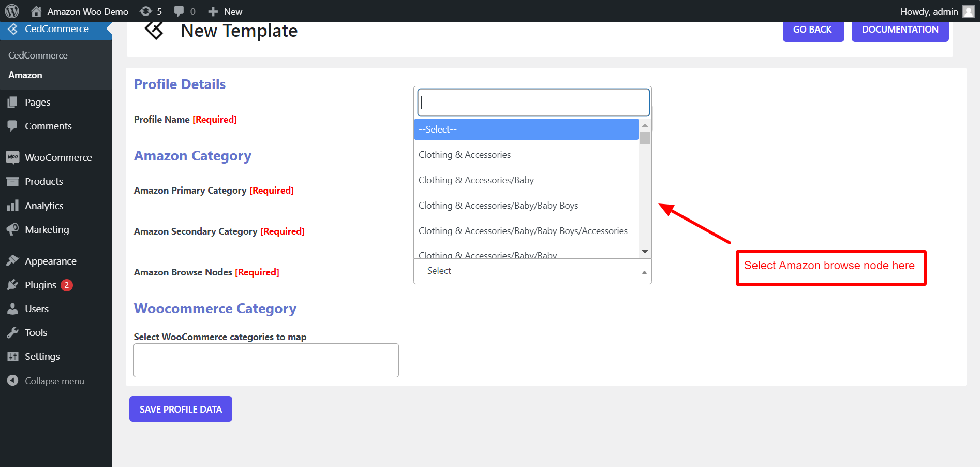Click the Plugins update count badge 2

point(67,285)
